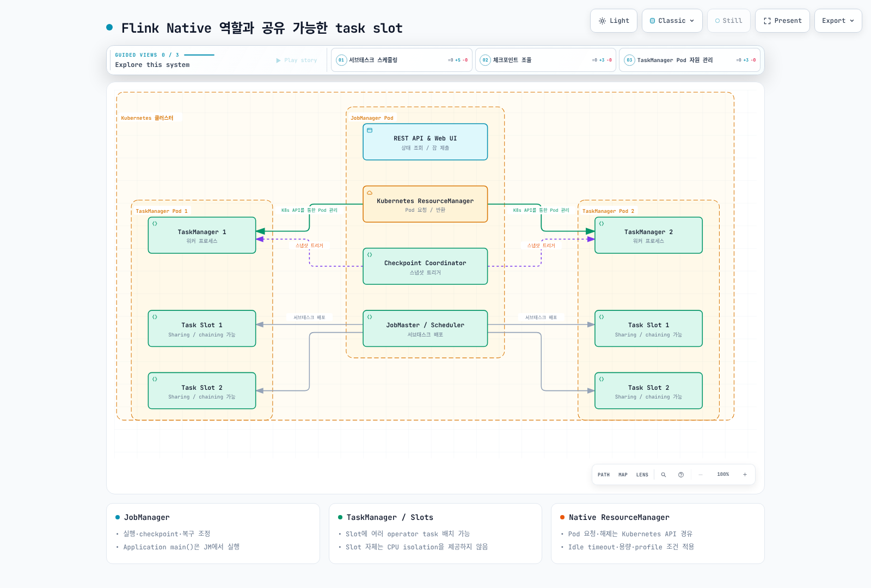Click the JobManager legend card heading
871x588 pixels.
(x=146, y=517)
